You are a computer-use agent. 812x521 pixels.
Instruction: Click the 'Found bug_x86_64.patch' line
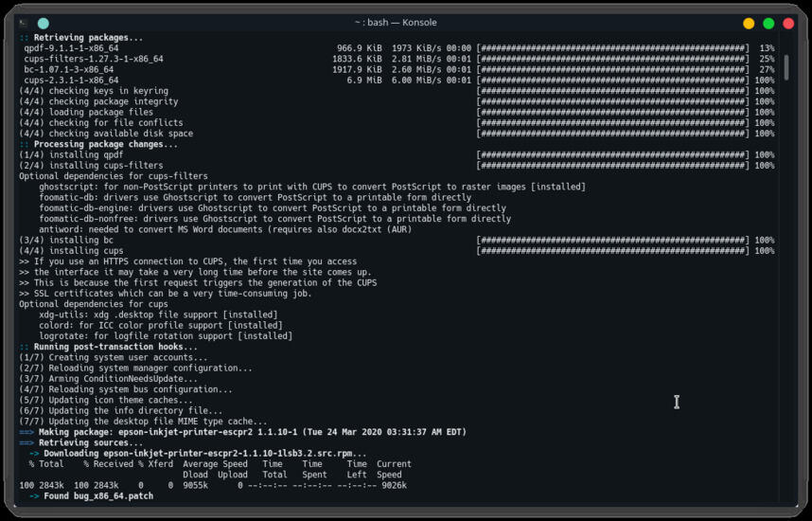coord(91,496)
